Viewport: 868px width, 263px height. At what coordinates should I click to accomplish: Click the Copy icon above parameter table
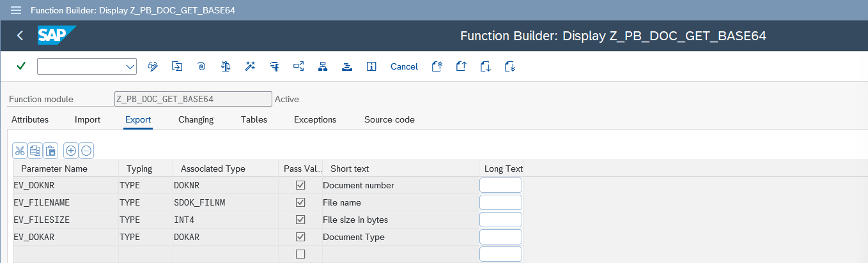coord(35,151)
